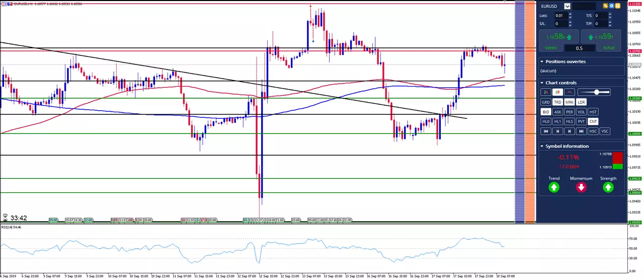Open the blue gear settings icon
Viewport: 644px width, 280px height.
click(x=612, y=6)
